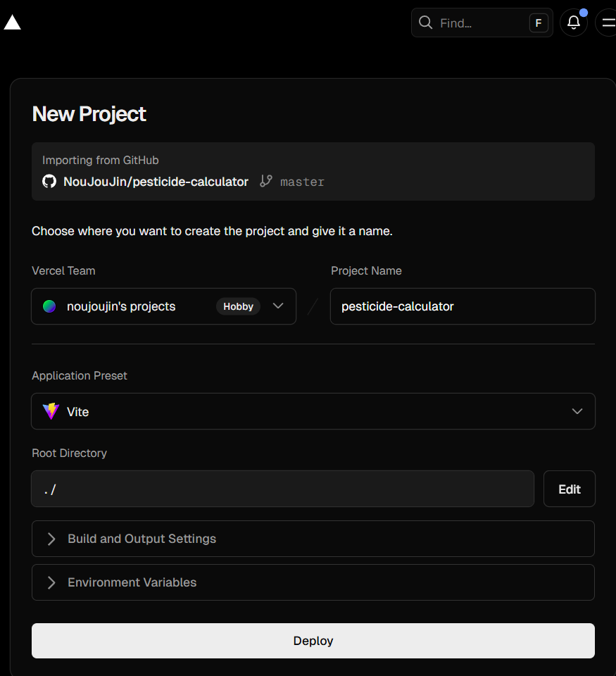Click the team avatar circle
Screen dimensions: 616x676
pyautogui.click(x=49, y=306)
